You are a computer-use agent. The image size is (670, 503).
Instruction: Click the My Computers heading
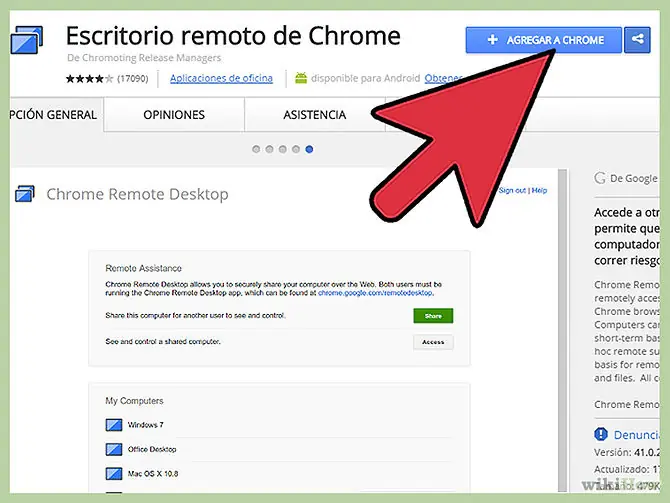click(x=134, y=401)
